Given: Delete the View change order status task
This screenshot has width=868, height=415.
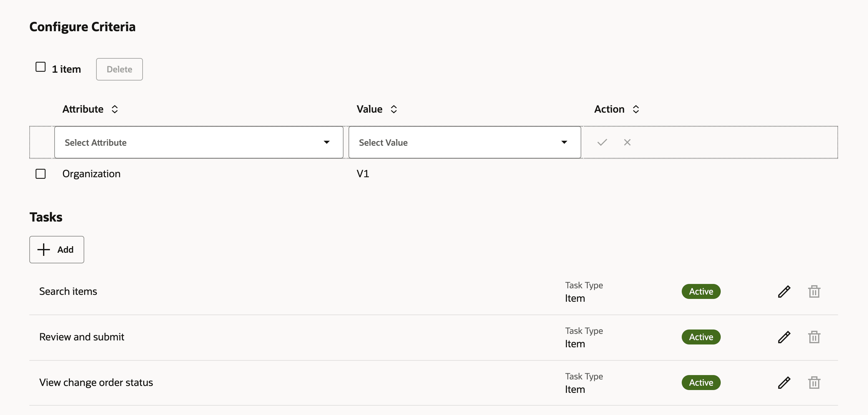Looking at the screenshot, I should [814, 382].
